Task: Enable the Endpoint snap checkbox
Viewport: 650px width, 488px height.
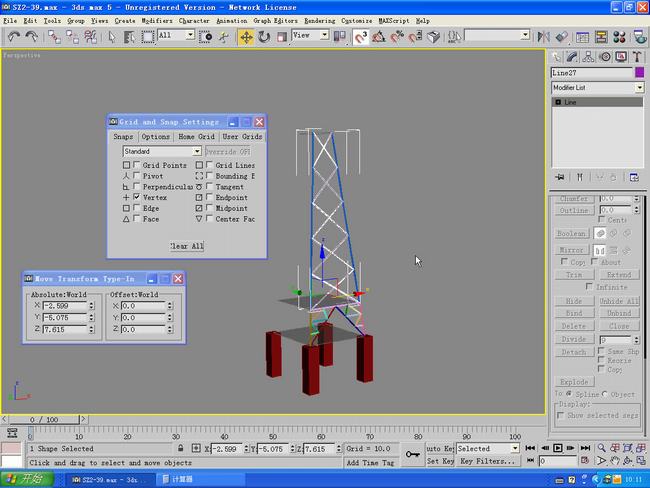Action: [x=209, y=197]
